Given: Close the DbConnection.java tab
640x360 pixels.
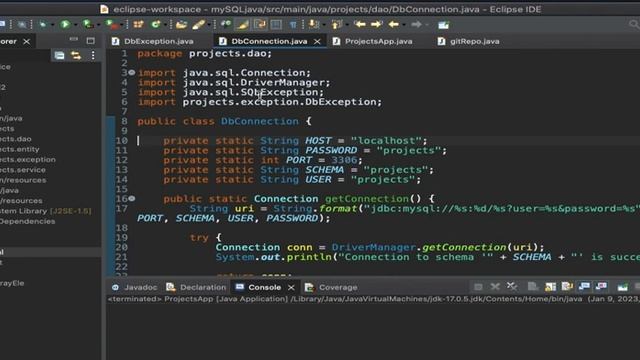Looking at the screenshot, I should coord(317,42).
